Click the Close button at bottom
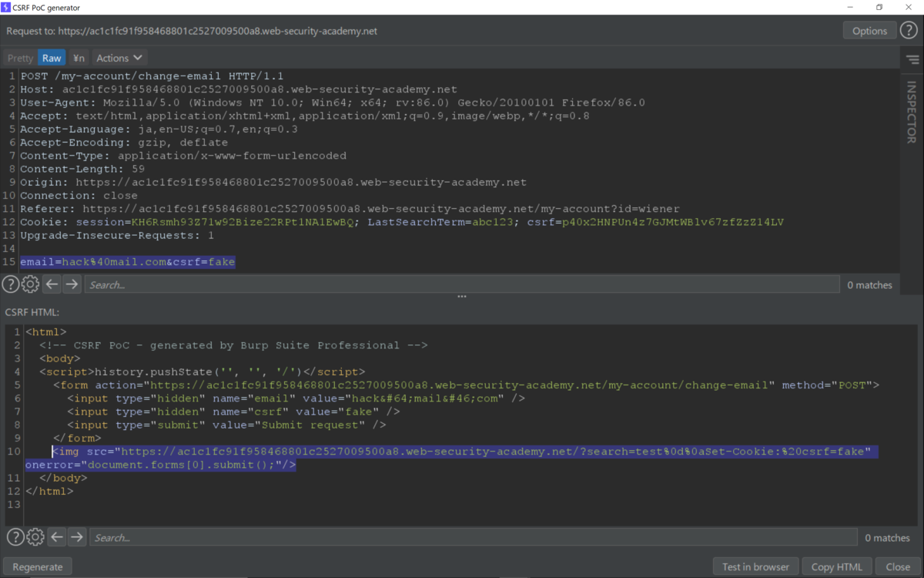 (x=898, y=566)
